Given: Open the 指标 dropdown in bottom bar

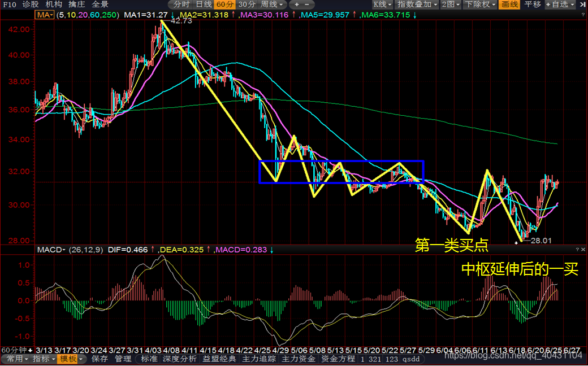Looking at the screenshot, I should (x=44, y=359).
